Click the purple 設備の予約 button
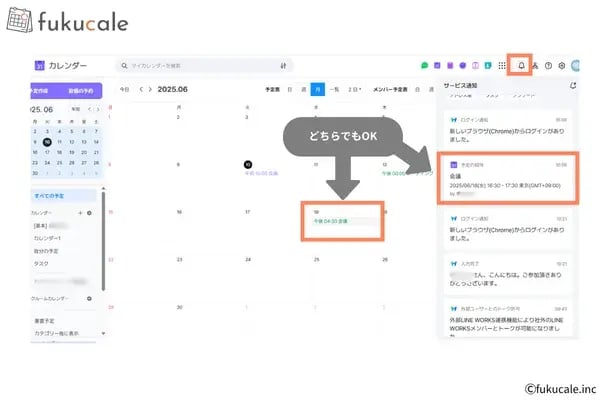This screenshot has width=600, height=400. pos(81,91)
